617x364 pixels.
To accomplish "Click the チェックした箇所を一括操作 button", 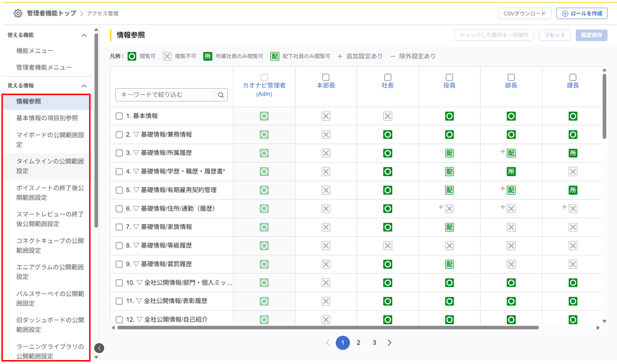I will pos(494,35).
